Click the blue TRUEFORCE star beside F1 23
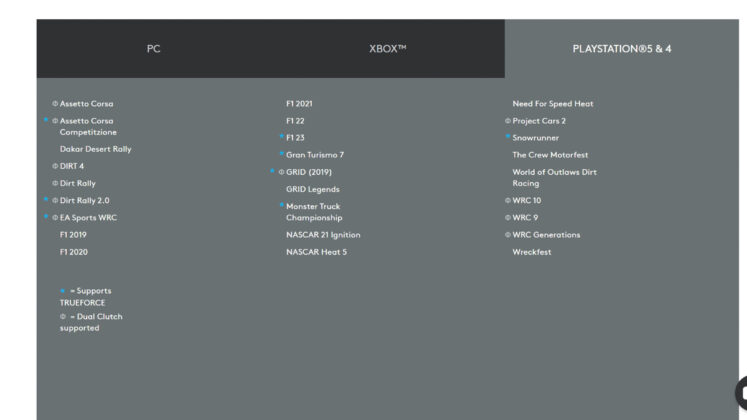This screenshot has width=747, height=420. point(282,137)
